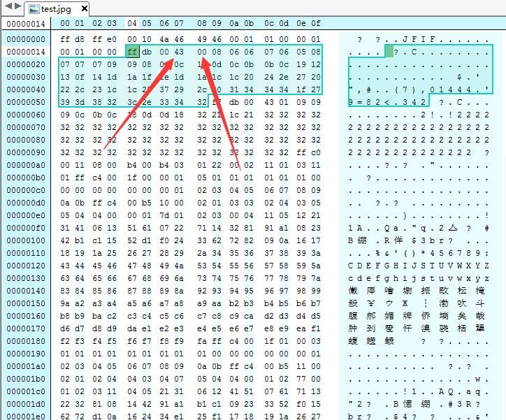Select offset row 00000000
The image size is (506, 420).
click(x=26, y=39)
